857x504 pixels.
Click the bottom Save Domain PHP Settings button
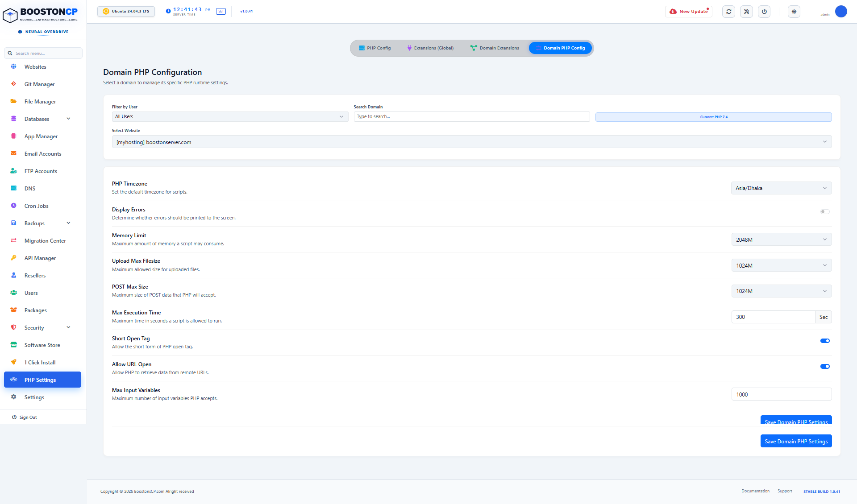point(796,441)
